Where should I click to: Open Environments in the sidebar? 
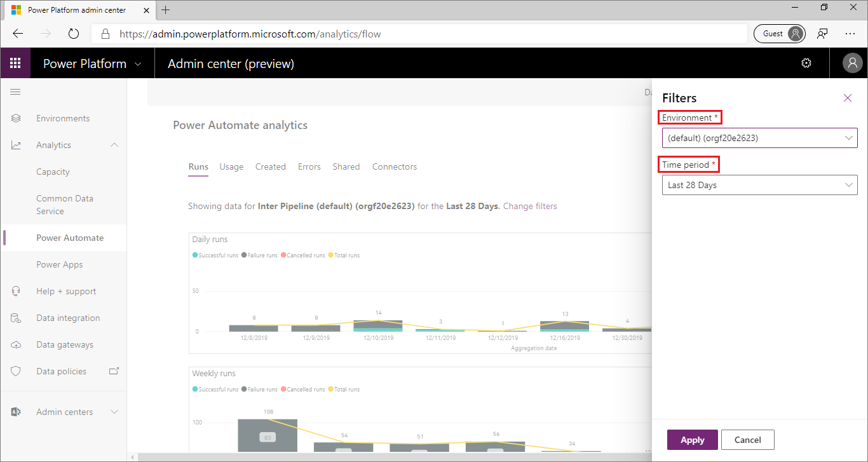coord(63,118)
